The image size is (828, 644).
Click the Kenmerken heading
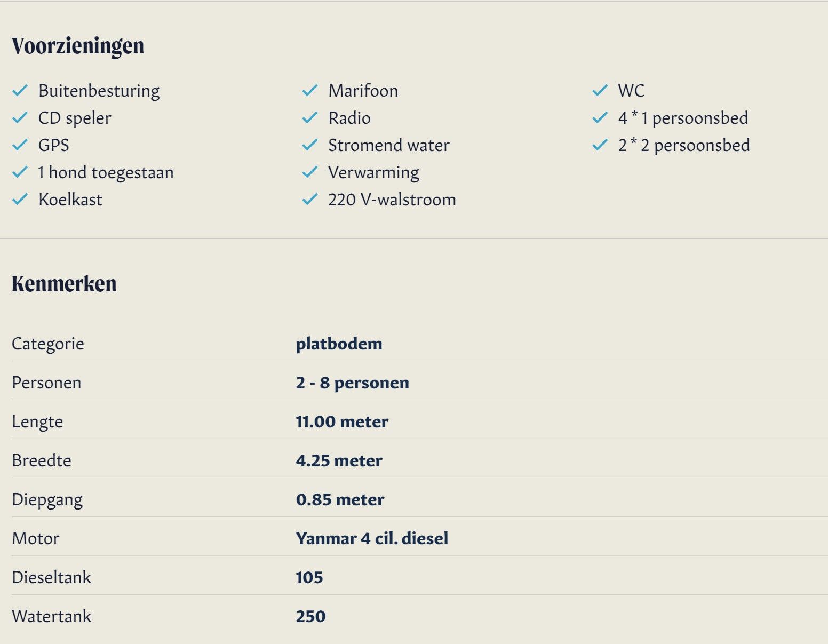pos(64,284)
